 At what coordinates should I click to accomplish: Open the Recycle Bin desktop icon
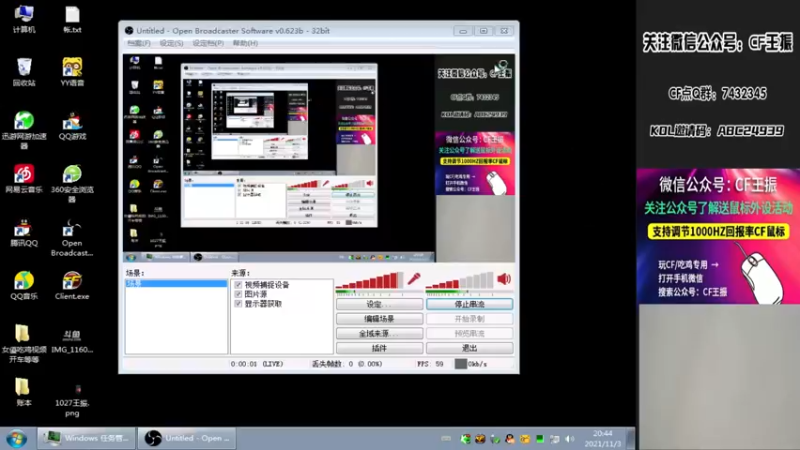point(24,72)
